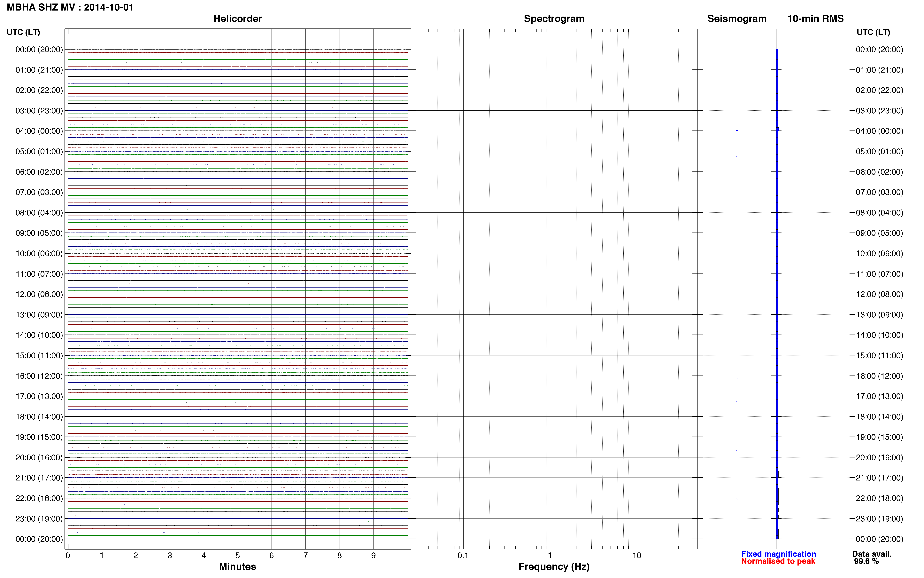
Task: Click frequency tick label '10'
Action: pyautogui.click(x=637, y=555)
